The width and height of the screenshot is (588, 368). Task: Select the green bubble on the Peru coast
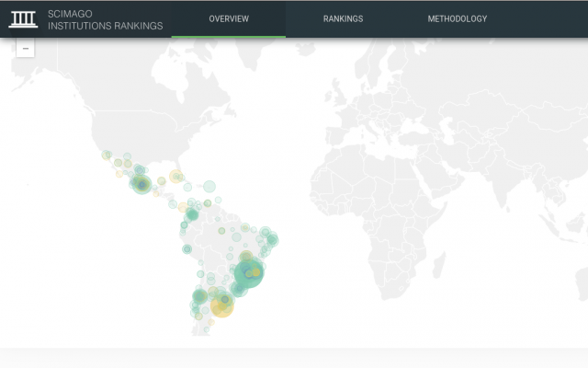(187, 248)
